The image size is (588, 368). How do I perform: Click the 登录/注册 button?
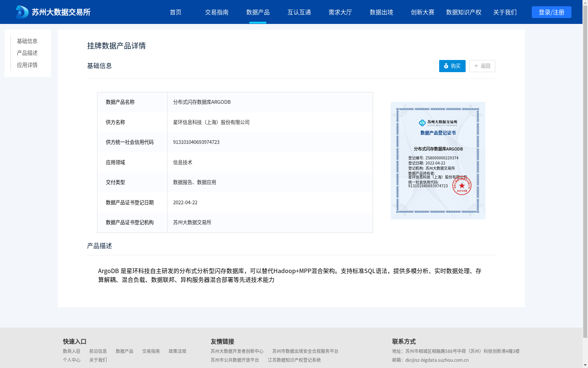coord(552,12)
